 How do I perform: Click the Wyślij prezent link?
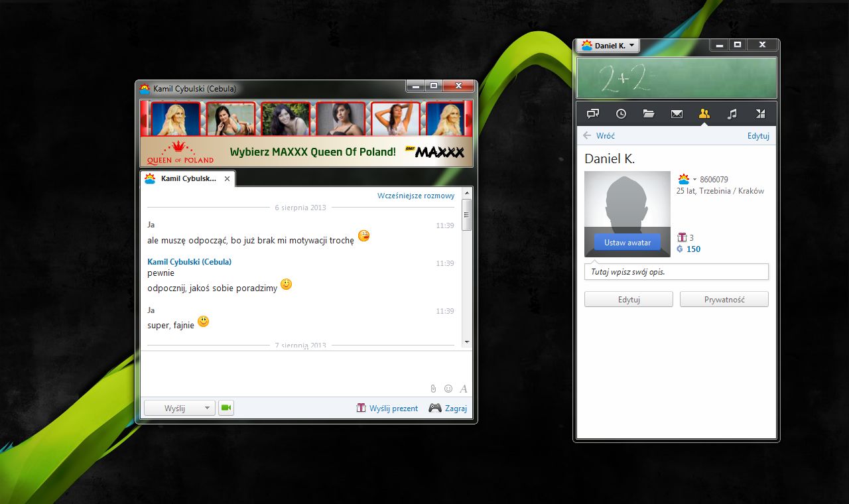click(394, 409)
